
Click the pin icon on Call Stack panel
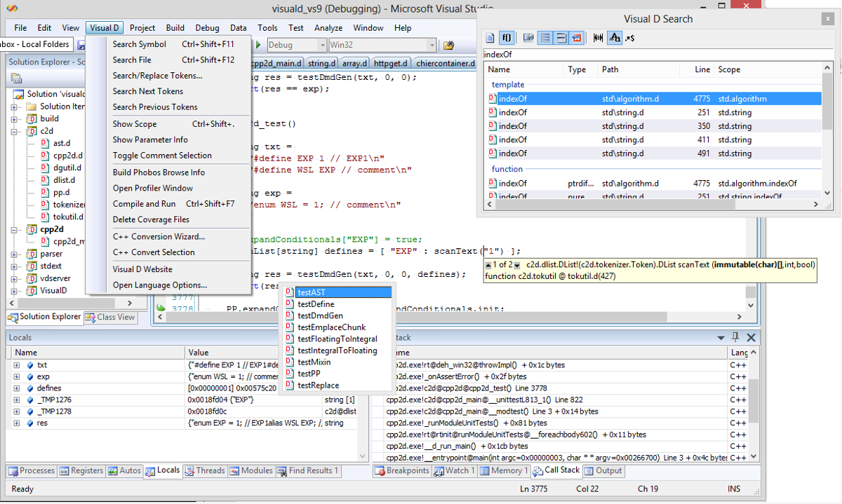click(735, 337)
